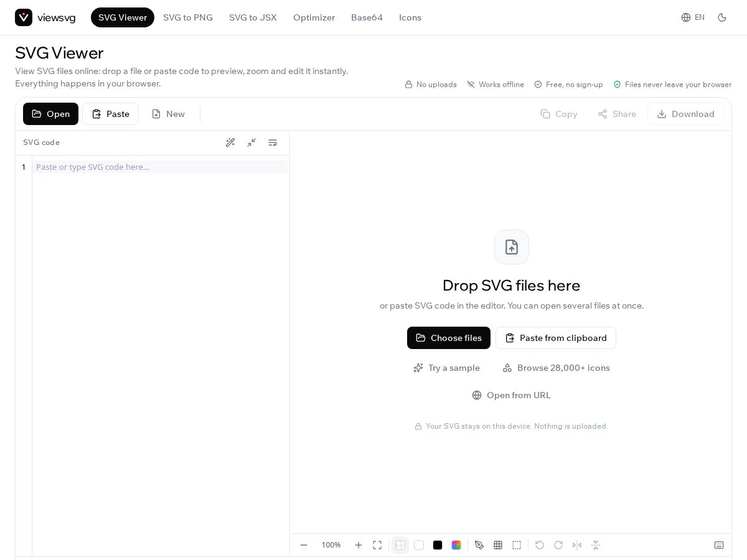Zoom in with the plus icon

(359, 545)
